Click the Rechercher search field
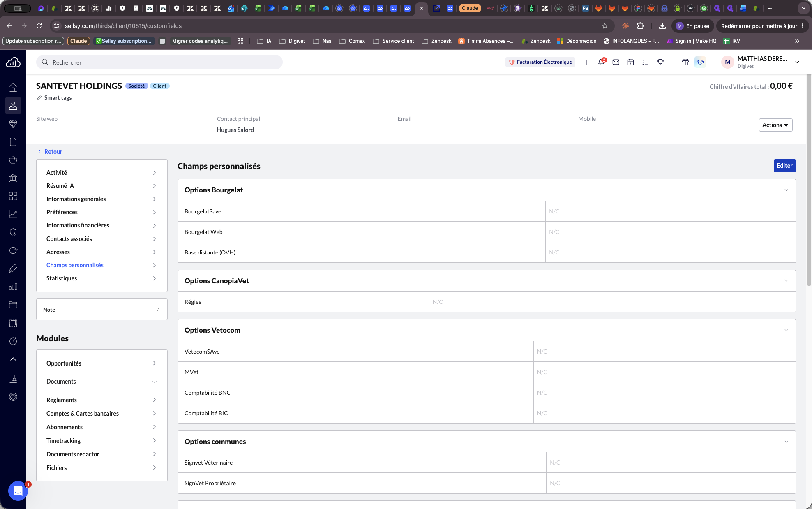 coord(159,62)
